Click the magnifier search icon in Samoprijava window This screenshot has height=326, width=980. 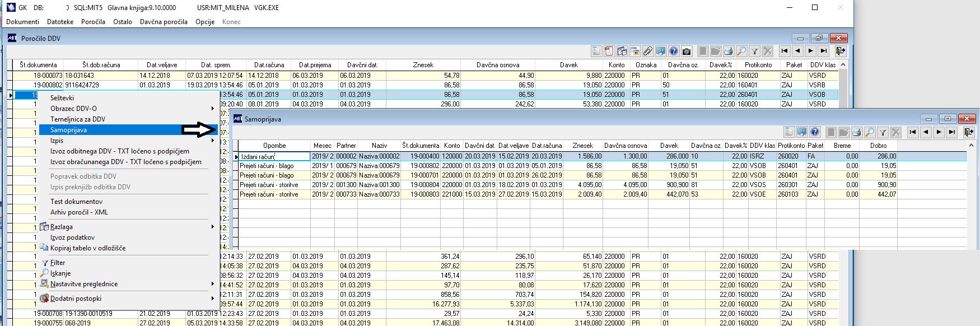coord(869,132)
